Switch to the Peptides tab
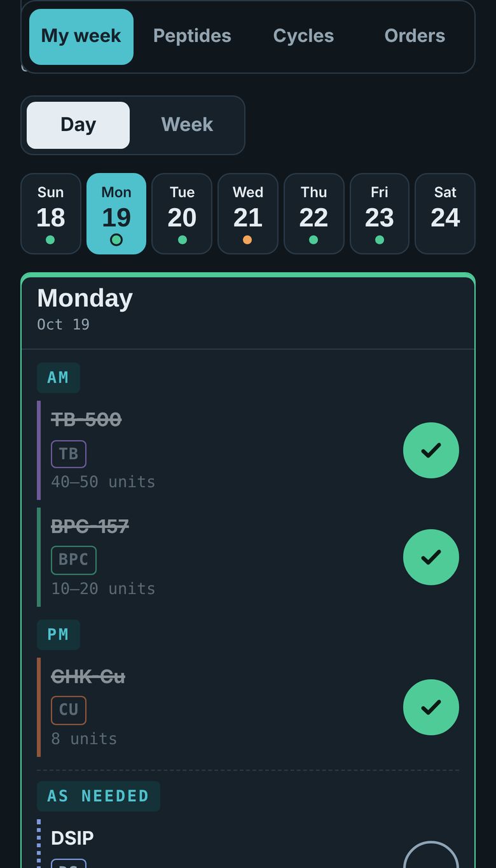 click(192, 36)
